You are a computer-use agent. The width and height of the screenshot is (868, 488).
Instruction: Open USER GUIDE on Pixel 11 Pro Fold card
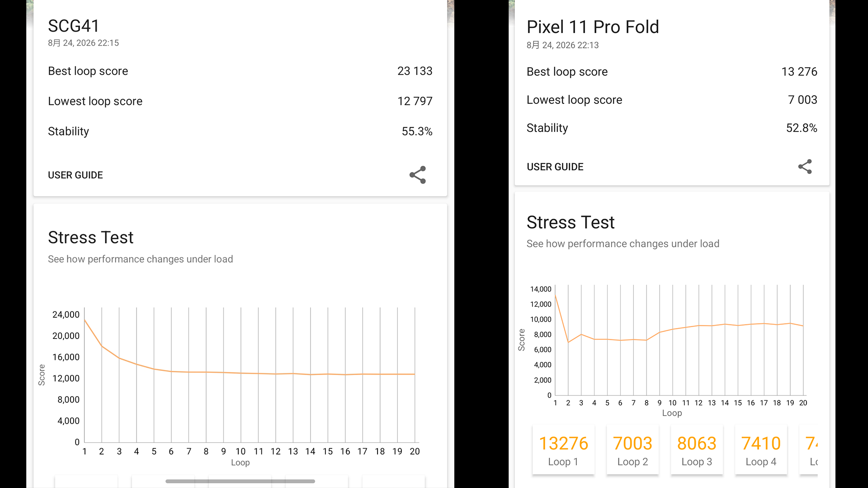[x=555, y=167]
